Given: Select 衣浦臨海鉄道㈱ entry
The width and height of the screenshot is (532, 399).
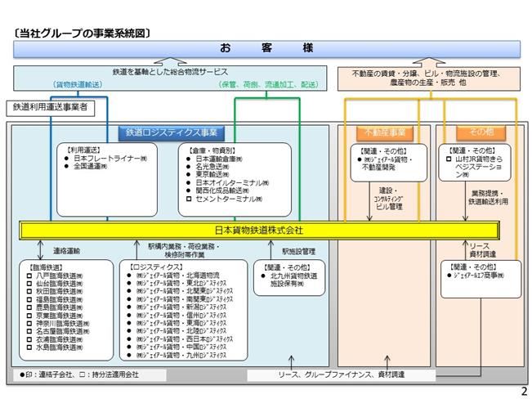Looking at the screenshot, I should pos(55,339).
